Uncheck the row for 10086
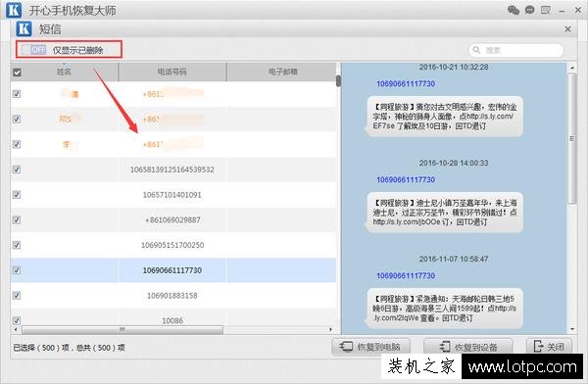 pos(17,320)
